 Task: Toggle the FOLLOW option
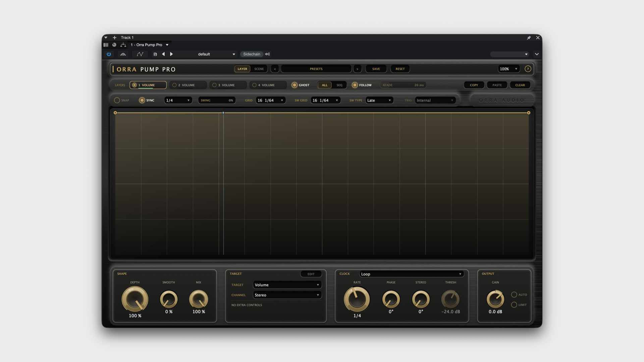355,85
